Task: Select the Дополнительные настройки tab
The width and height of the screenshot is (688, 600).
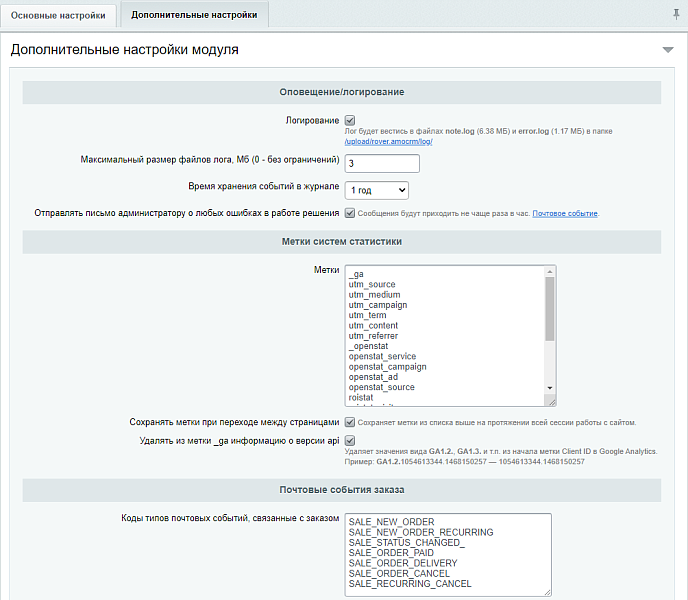Action: coord(194,15)
